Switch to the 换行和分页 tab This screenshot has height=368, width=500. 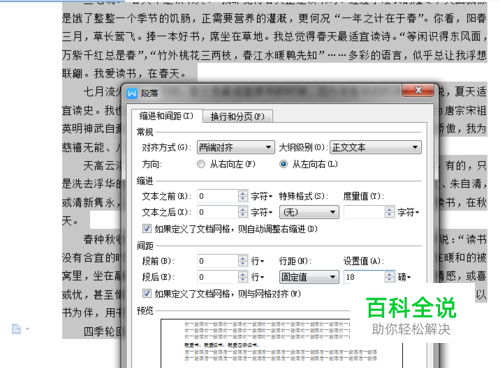click(x=238, y=116)
